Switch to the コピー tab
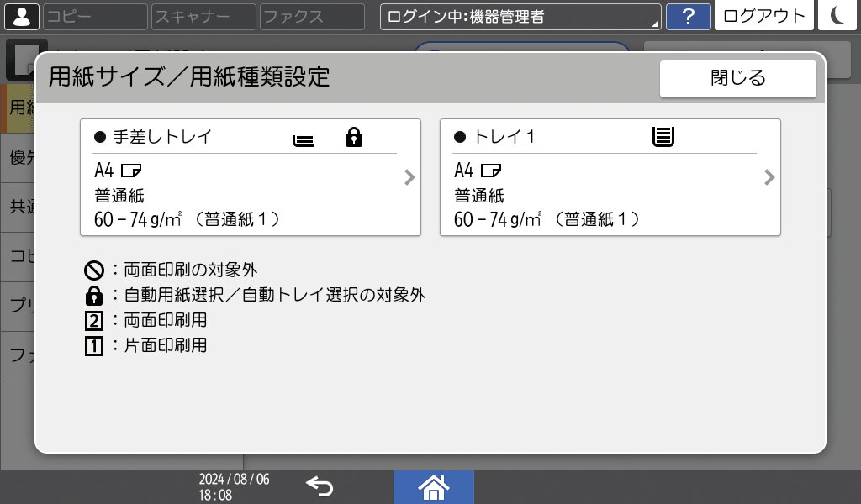Image resolution: width=861 pixels, height=504 pixels. point(95,16)
